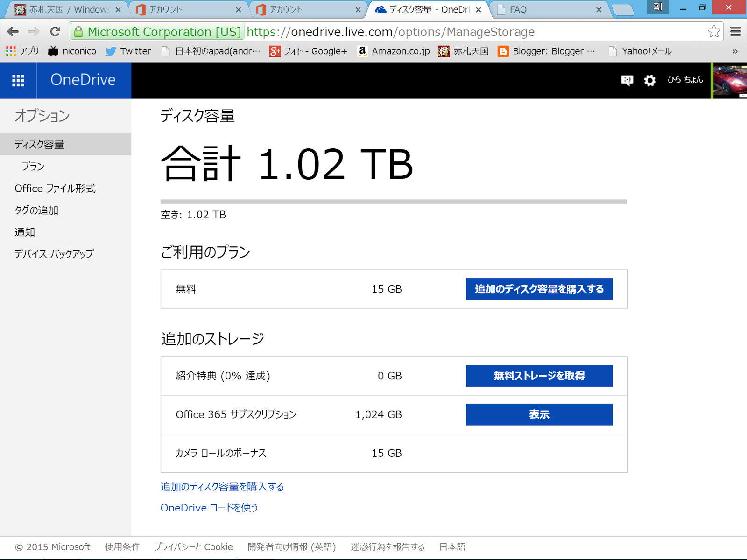Open デバイス バックアップ options
747x560 pixels.
pyautogui.click(x=54, y=254)
